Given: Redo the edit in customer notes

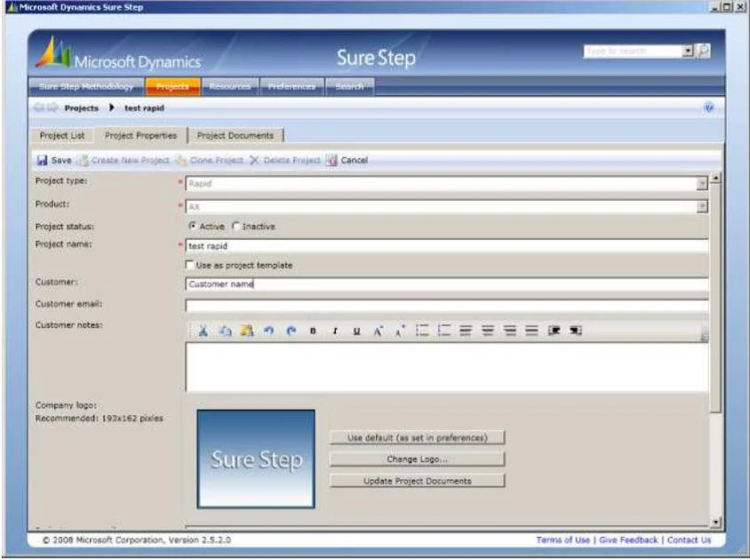Looking at the screenshot, I should click(x=291, y=331).
